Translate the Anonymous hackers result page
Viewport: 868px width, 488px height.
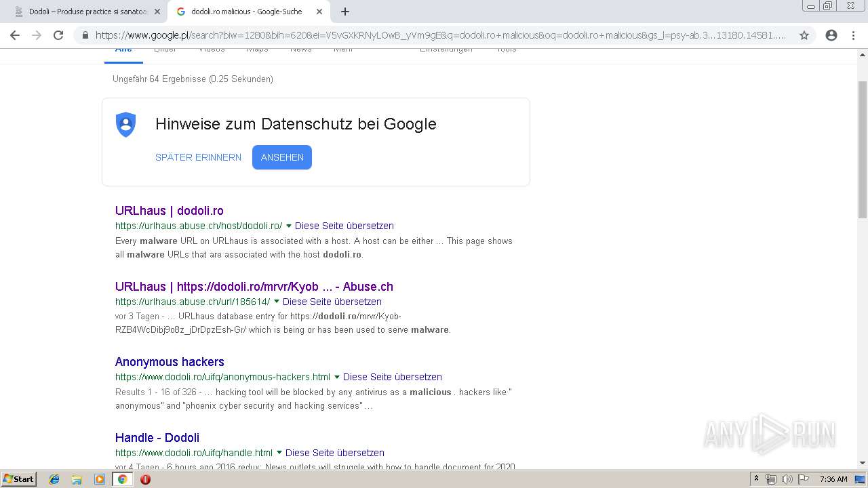tap(393, 377)
